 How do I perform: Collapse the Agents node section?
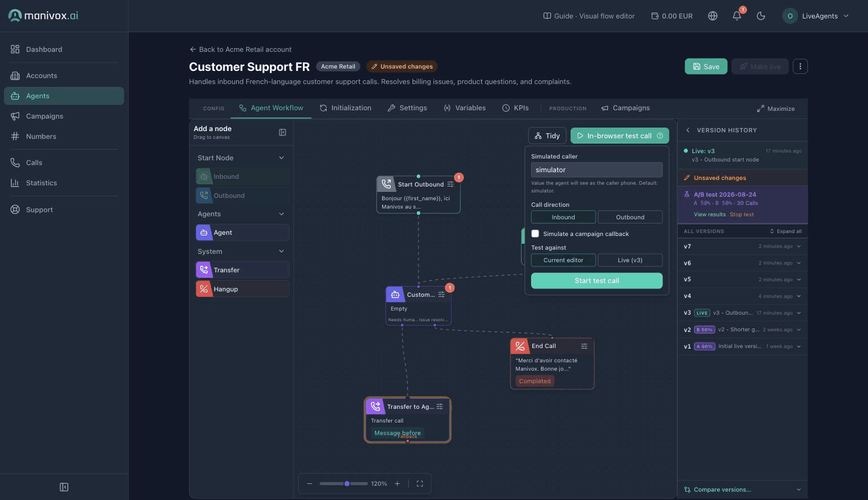tap(281, 214)
